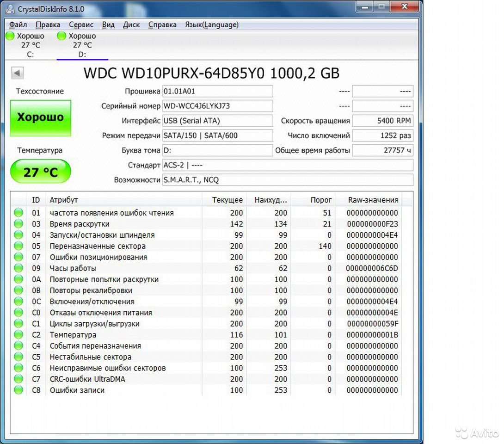Viewport: 504px width, 444px height.
Task: Click status dot for 0A spin retry row
Action: (x=18, y=279)
